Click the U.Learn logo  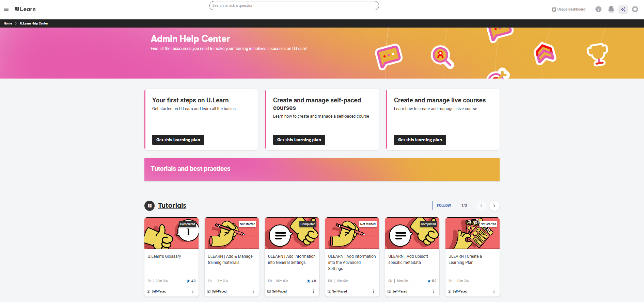tap(25, 9)
